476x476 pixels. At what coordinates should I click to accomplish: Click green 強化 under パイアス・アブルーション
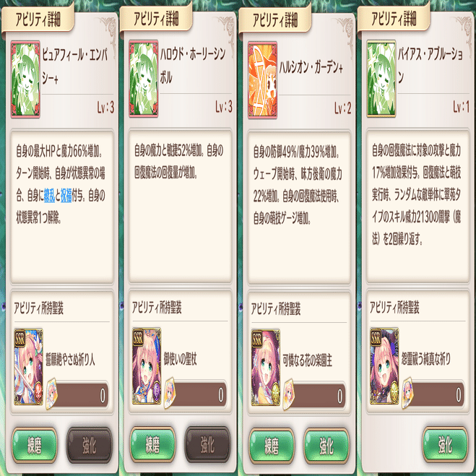(x=446, y=444)
